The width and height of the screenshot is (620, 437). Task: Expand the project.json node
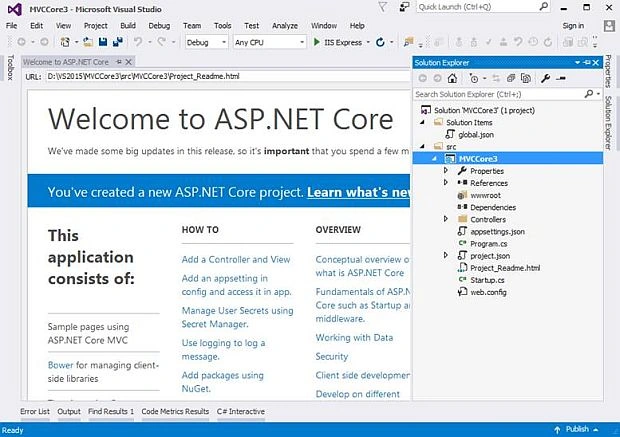coord(446,255)
